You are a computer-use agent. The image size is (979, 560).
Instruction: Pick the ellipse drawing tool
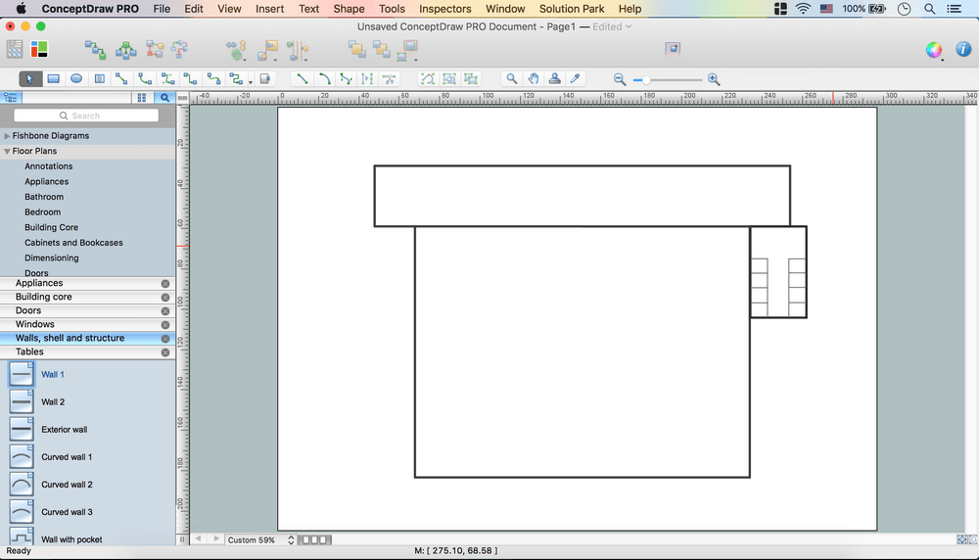click(76, 79)
